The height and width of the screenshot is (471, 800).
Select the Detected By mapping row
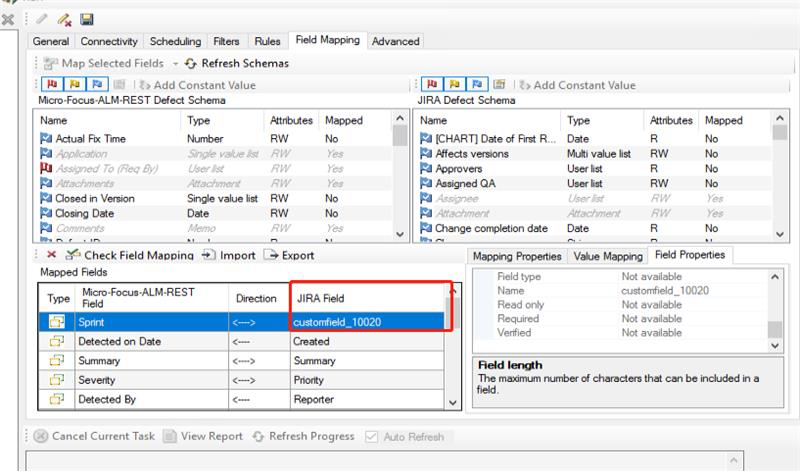pyautogui.click(x=242, y=400)
